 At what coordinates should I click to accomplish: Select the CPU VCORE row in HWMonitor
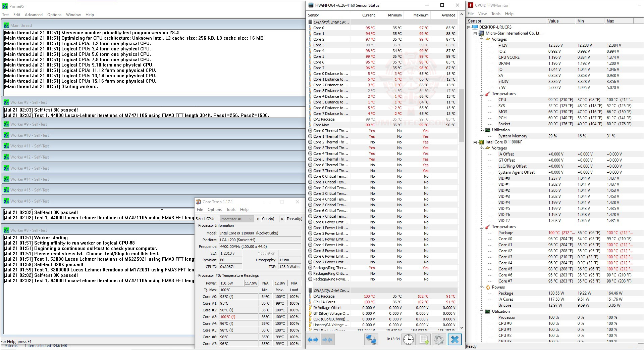(x=555, y=57)
